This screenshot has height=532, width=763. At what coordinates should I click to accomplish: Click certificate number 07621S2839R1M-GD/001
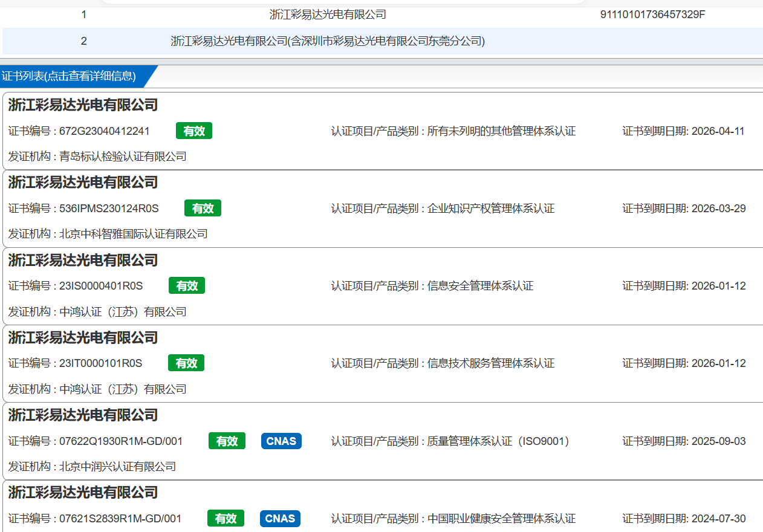(x=120, y=519)
